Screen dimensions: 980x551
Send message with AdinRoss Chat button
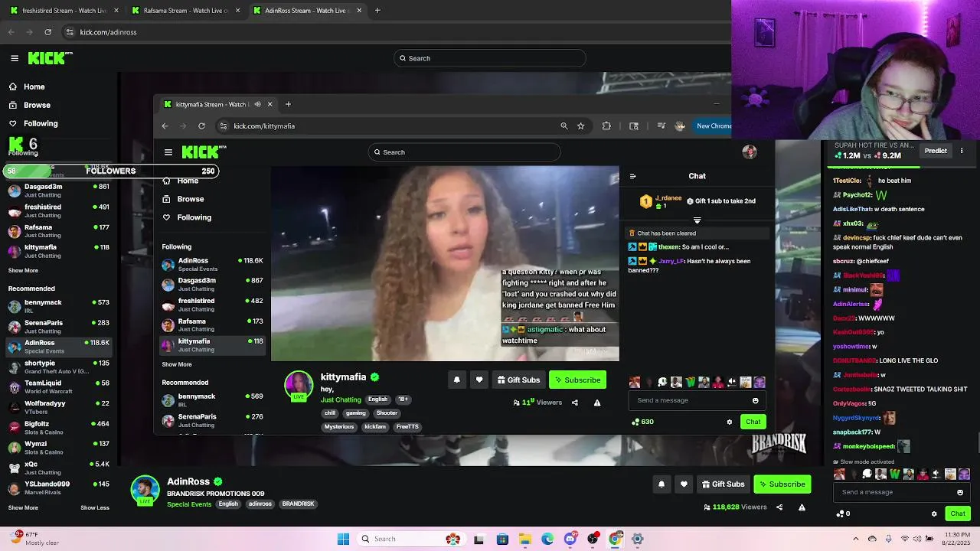coord(958,514)
